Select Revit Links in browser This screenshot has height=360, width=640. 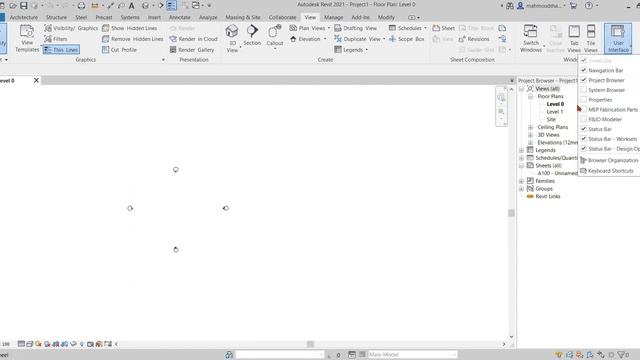coord(548,196)
